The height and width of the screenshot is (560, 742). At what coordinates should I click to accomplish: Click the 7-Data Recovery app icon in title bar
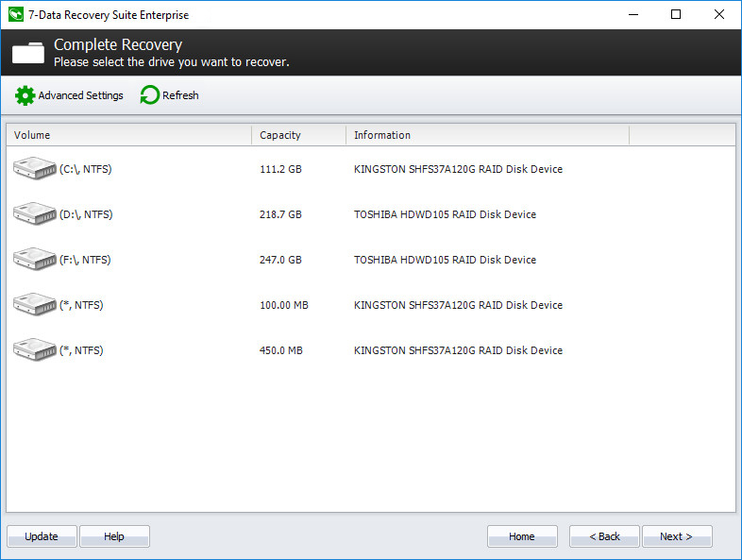pyautogui.click(x=16, y=15)
